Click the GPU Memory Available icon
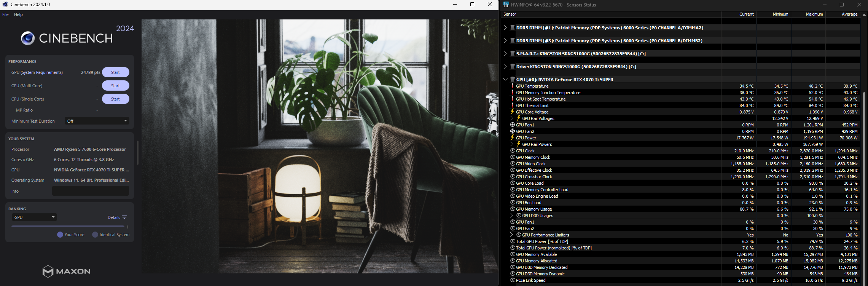Viewport: 868px width, 286px height. pyautogui.click(x=513, y=254)
